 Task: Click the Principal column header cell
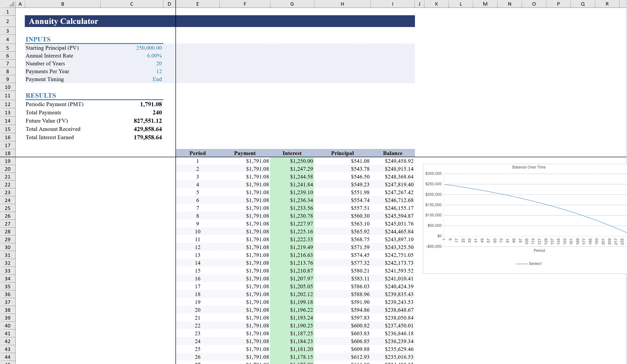pos(342,153)
